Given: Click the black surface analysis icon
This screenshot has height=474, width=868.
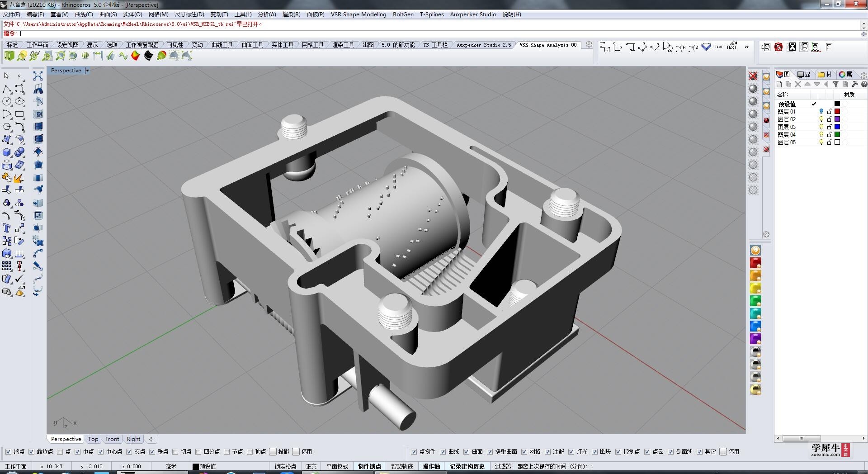Looking at the screenshot, I should tap(148, 56).
